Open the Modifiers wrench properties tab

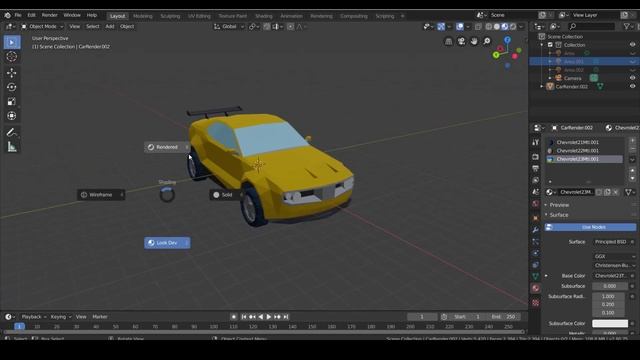pos(536,230)
